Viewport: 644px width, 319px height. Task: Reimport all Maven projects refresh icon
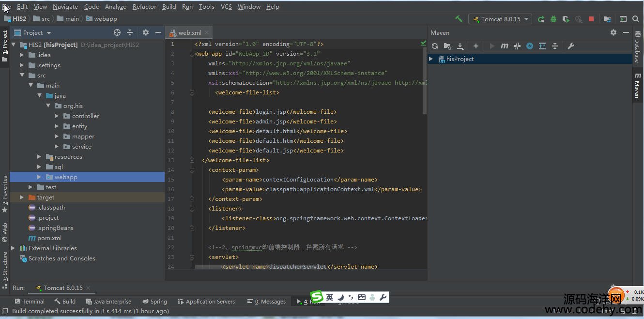[x=435, y=46]
